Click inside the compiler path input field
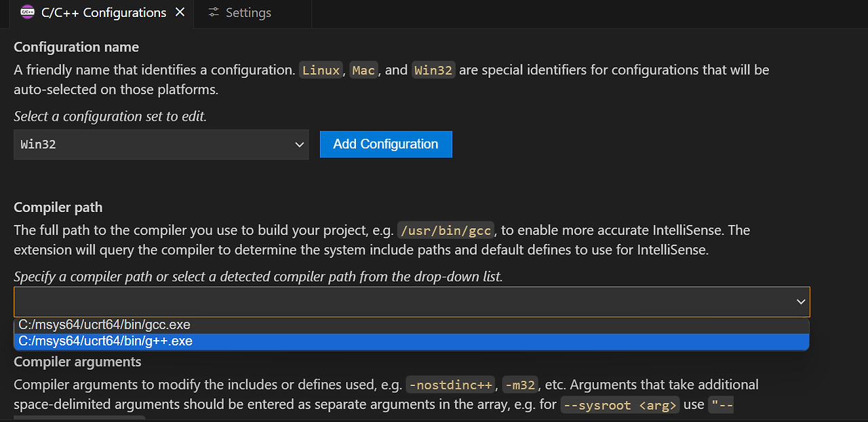This screenshot has width=868, height=422. [x=412, y=301]
